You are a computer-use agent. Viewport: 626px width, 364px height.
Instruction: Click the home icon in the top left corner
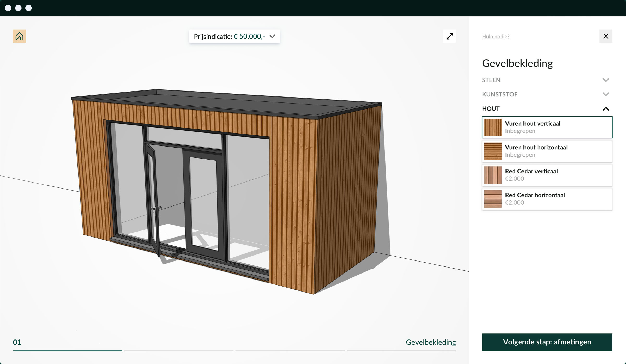(19, 36)
